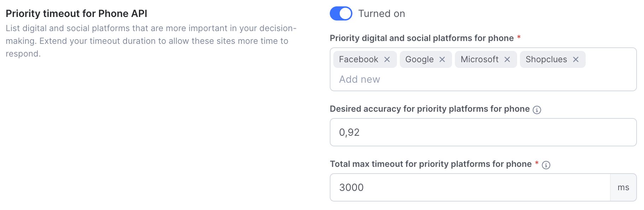Select the Shopclues tag chip

[x=546, y=59]
